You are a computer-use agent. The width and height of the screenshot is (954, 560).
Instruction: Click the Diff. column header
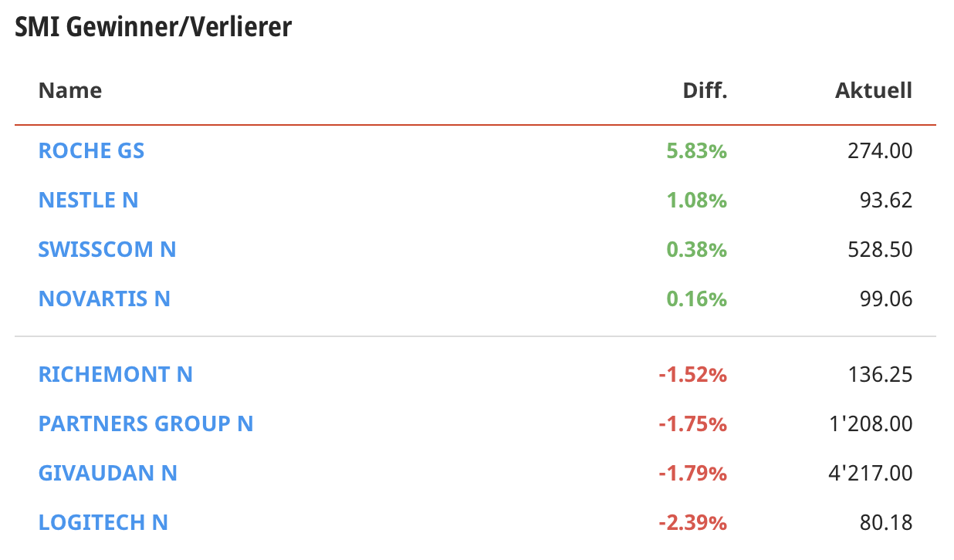[705, 91]
